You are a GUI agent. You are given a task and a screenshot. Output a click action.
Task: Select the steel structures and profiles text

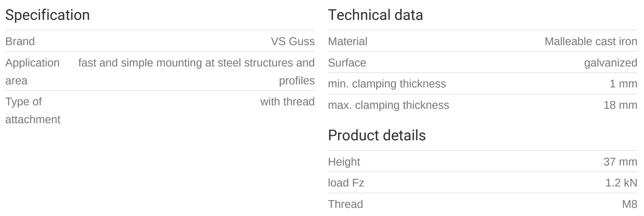[196, 71]
